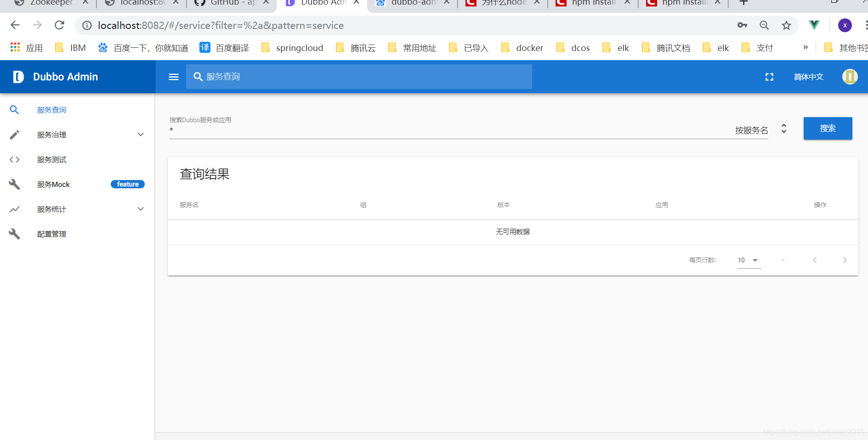868x440 pixels.
Task: Click the zoom magnifier icon in address bar
Action: [x=764, y=25]
